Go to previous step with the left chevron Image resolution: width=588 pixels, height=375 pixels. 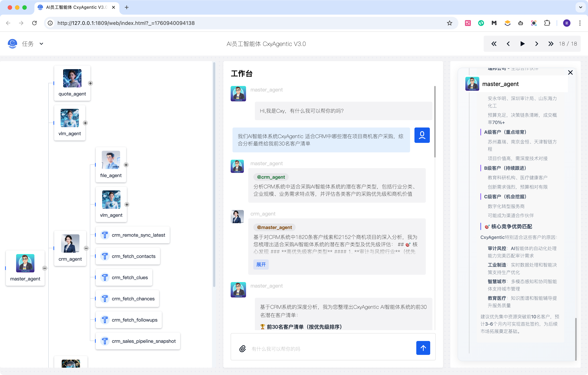pos(508,44)
